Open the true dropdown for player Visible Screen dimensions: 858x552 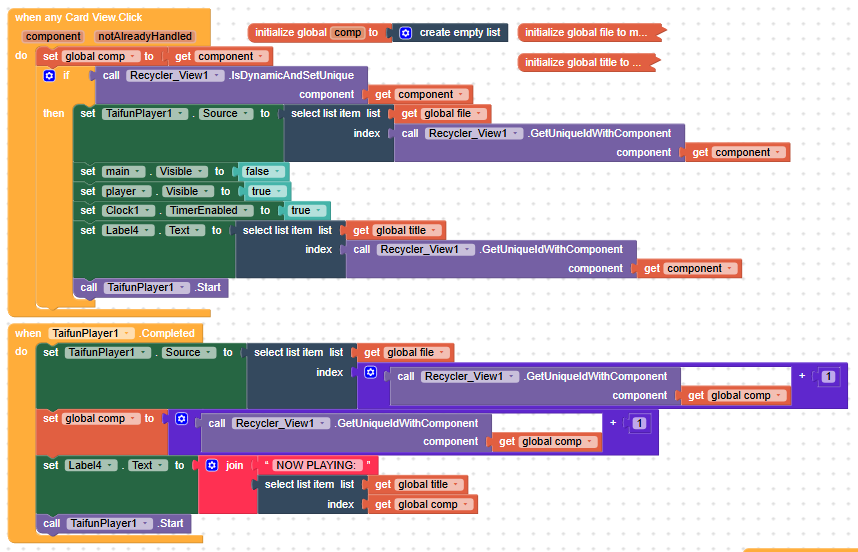[x=267, y=191]
